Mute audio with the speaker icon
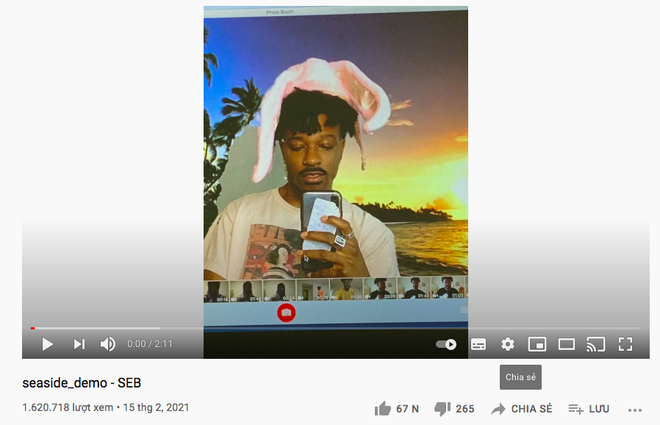This screenshot has width=660, height=425. pos(108,344)
